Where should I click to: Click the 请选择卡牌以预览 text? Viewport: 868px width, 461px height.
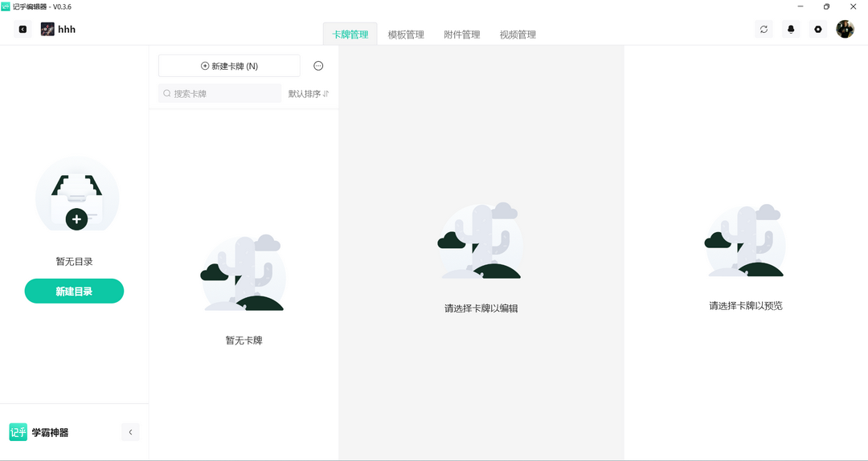coord(746,305)
